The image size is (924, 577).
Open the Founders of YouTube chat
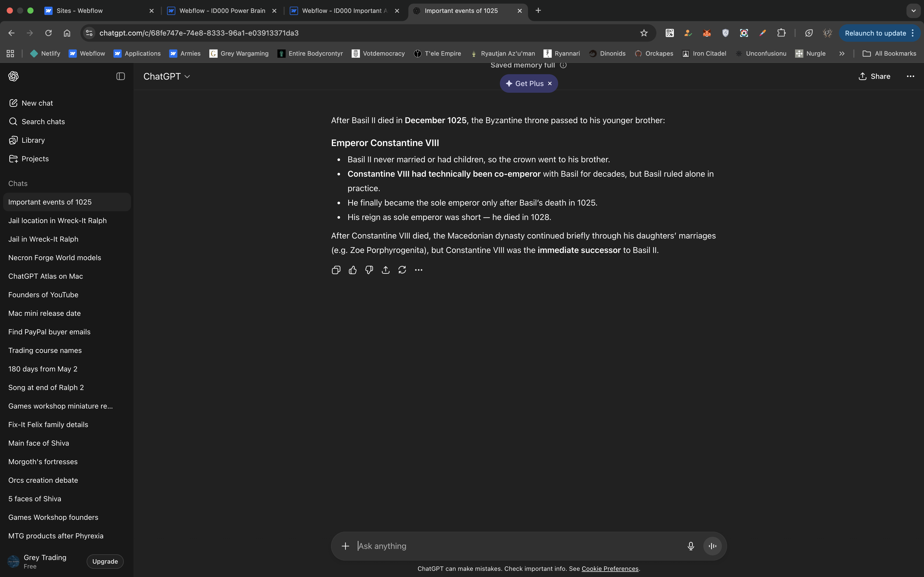coord(43,295)
